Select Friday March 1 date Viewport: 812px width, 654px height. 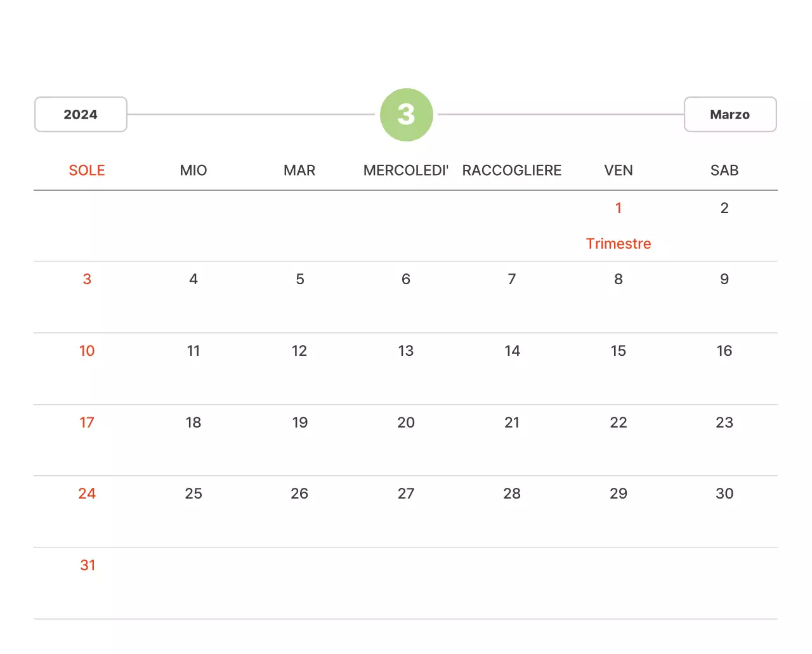pyautogui.click(x=618, y=208)
